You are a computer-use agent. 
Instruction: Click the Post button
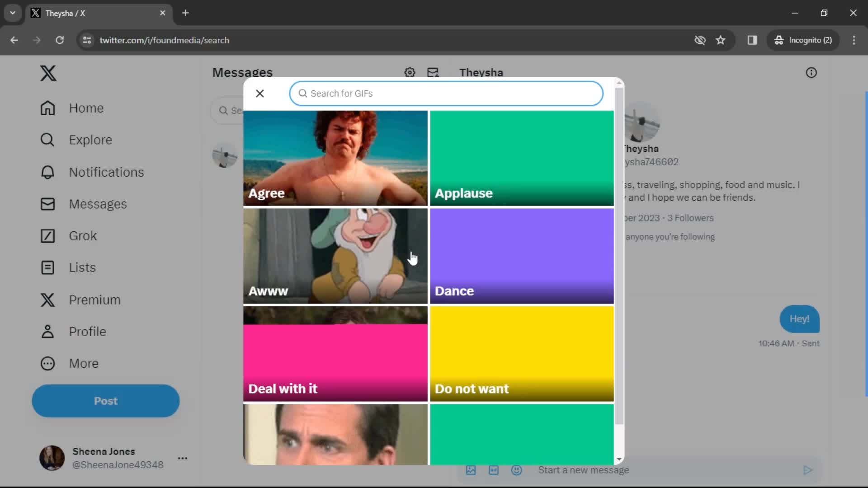point(106,400)
